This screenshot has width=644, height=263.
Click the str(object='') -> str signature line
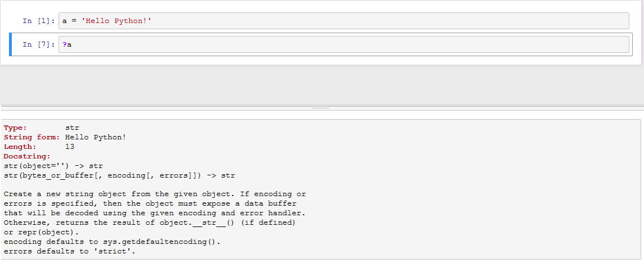point(53,166)
